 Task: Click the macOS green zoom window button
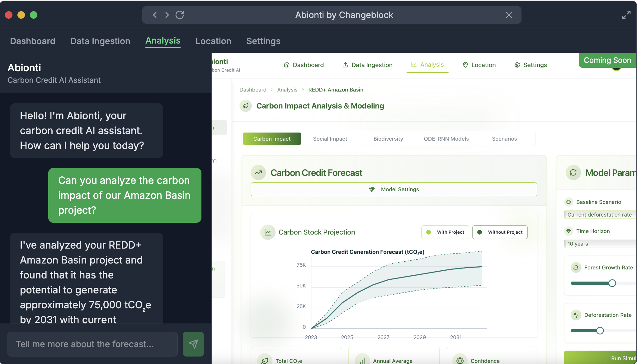pos(34,15)
